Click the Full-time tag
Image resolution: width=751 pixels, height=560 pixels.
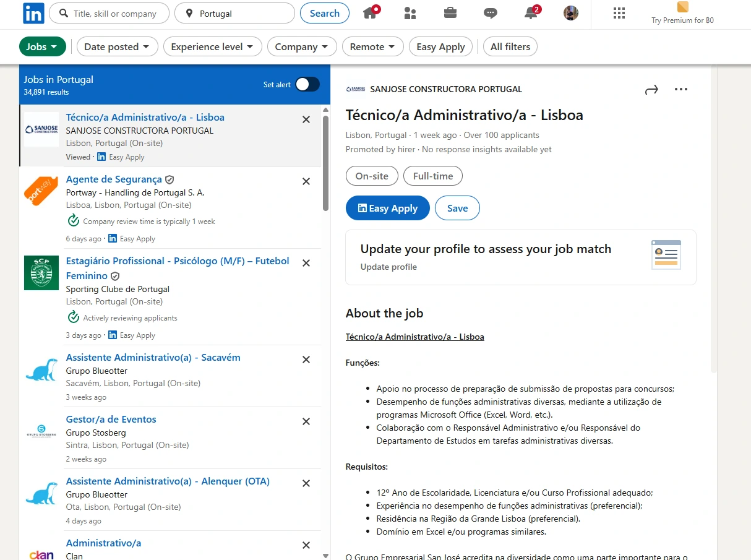[x=433, y=176]
